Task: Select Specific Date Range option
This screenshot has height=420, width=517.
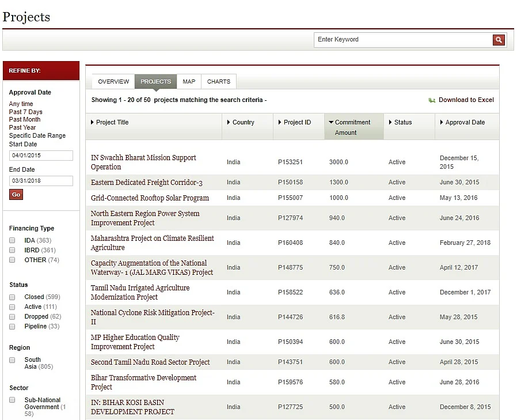Action: click(37, 135)
